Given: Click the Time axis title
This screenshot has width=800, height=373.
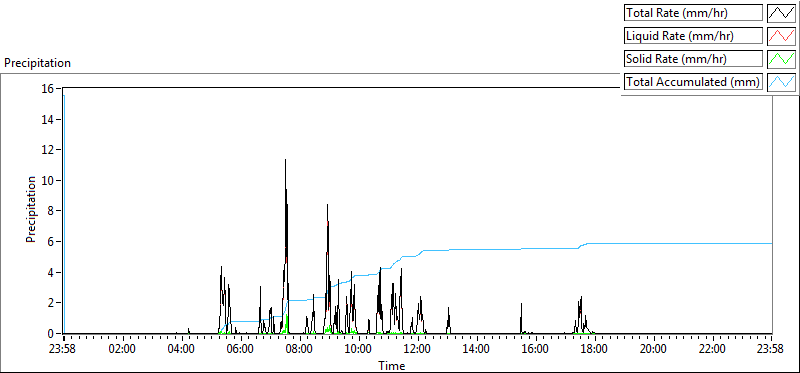Looking at the screenshot, I should click(392, 365).
